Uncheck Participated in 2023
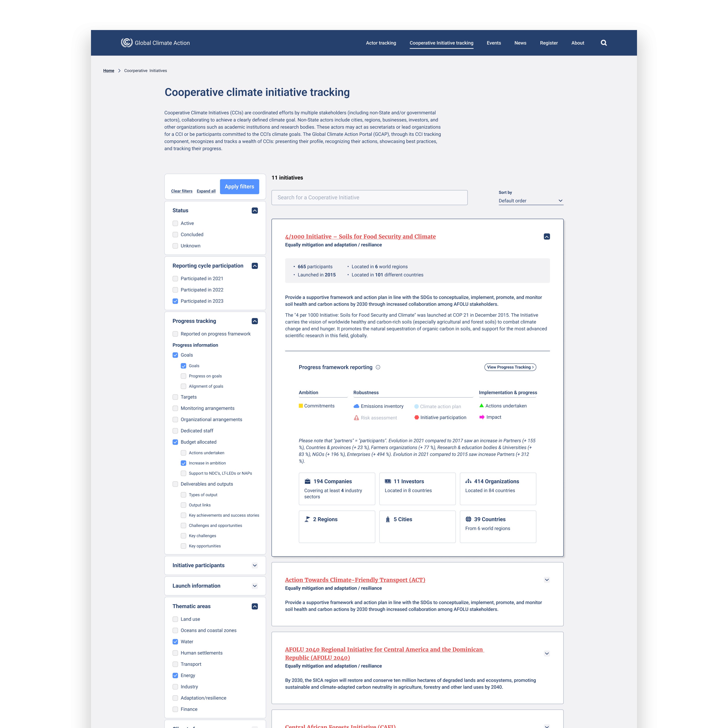 pyautogui.click(x=175, y=301)
